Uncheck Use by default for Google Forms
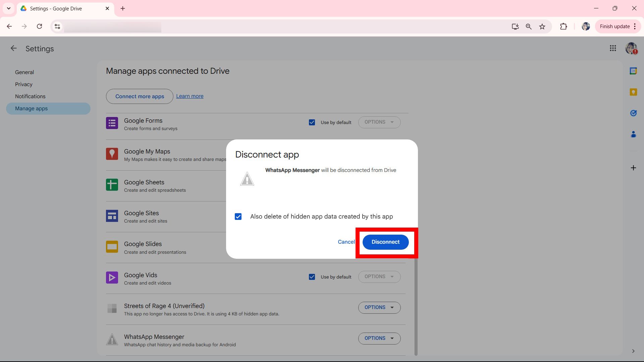The height and width of the screenshot is (362, 644). (312, 122)
